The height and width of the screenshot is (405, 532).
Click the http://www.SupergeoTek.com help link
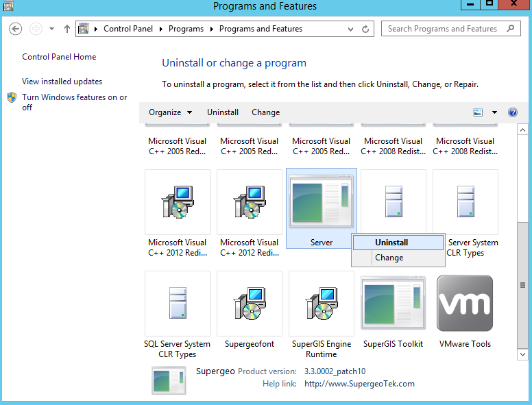(x=359, y=384)
